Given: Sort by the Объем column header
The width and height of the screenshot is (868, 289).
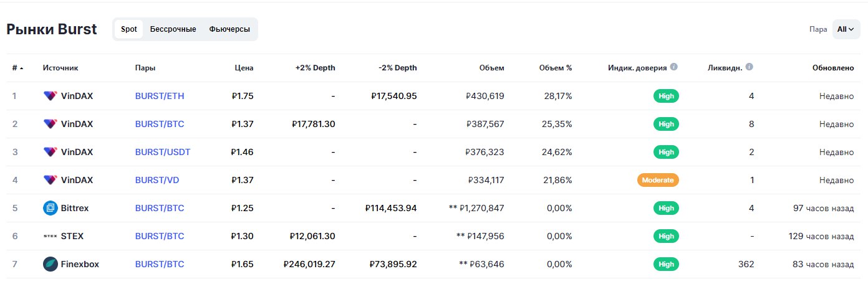Looking at the screenshot, I should (492, 68).
